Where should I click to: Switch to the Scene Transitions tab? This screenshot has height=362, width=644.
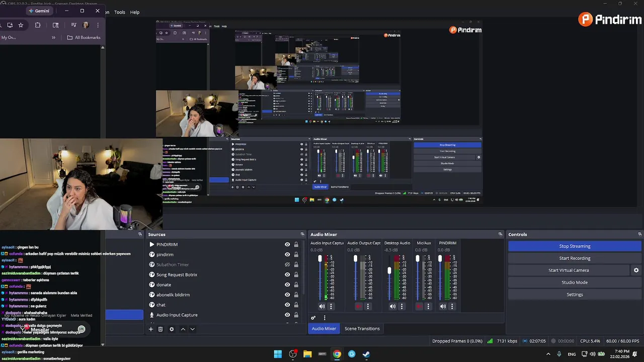362,328
